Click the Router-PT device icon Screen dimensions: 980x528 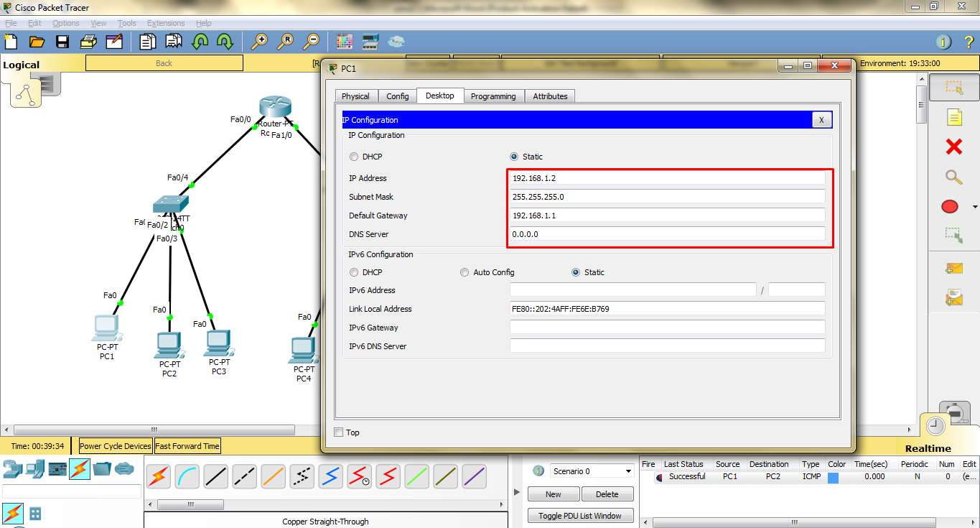pyautogui.click(x=275, y=107)
